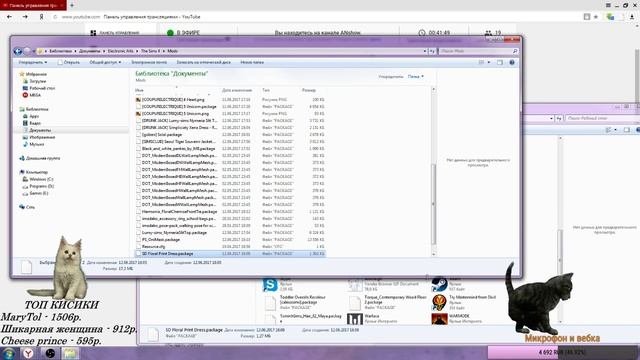This screenshot has width=640, height=360.
Task: Select Библиотеки in the navigation pane
Action: pyautogui.click(x=37, y=109)
